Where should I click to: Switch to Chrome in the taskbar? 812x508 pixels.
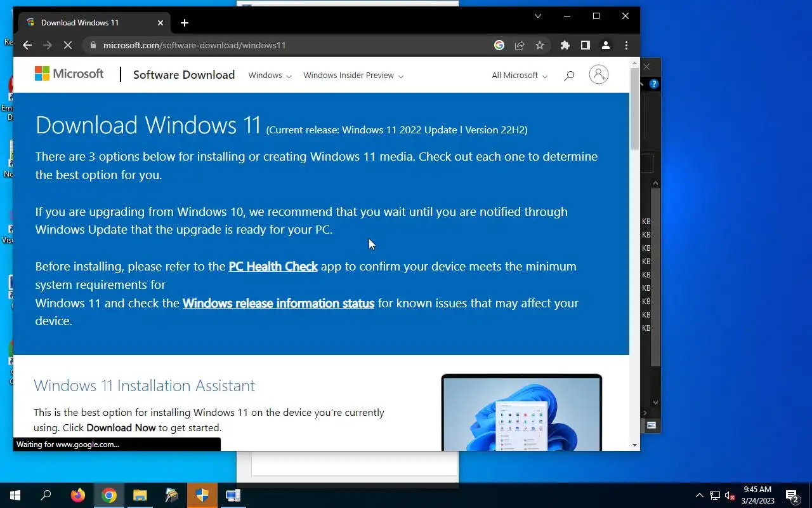109,495
